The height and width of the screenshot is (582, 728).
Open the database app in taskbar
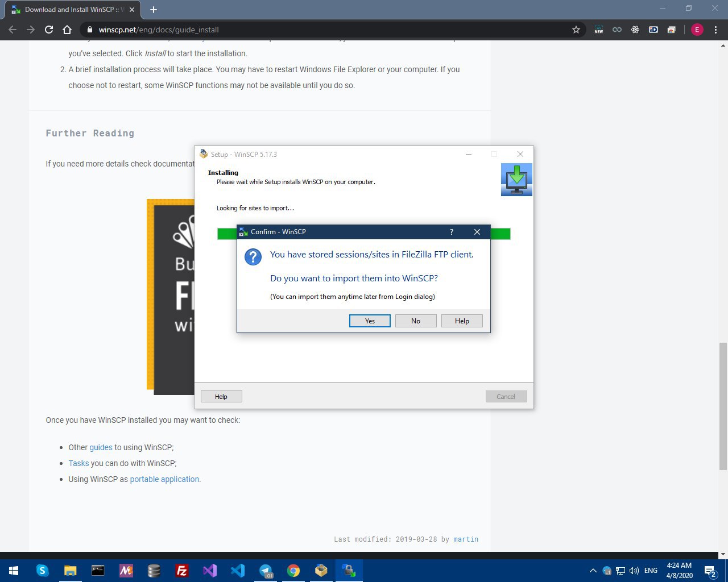(154, 570)
